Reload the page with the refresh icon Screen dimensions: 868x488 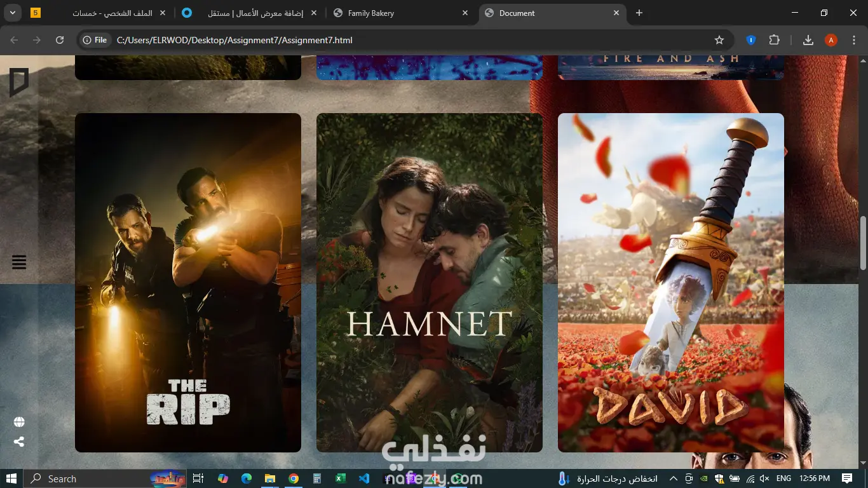[x=60, y=40]
